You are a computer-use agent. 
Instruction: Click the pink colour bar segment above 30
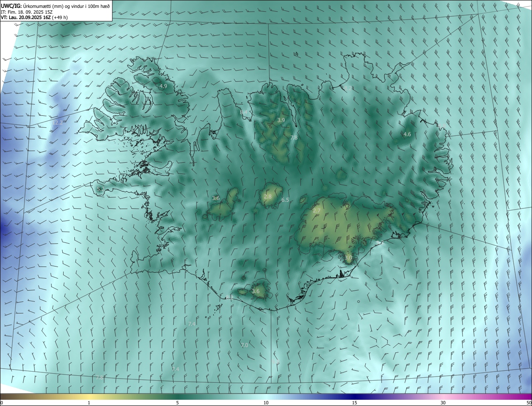[x=443, y=396]
